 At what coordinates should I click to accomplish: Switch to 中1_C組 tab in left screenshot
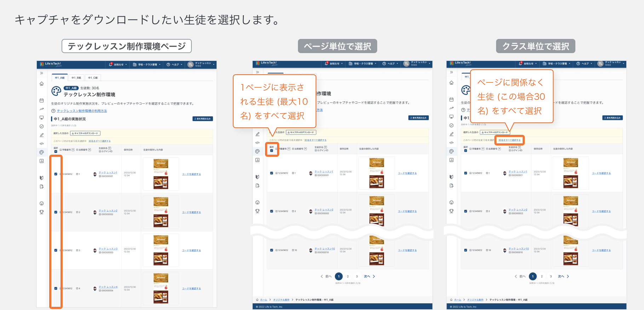coord(93,78)
